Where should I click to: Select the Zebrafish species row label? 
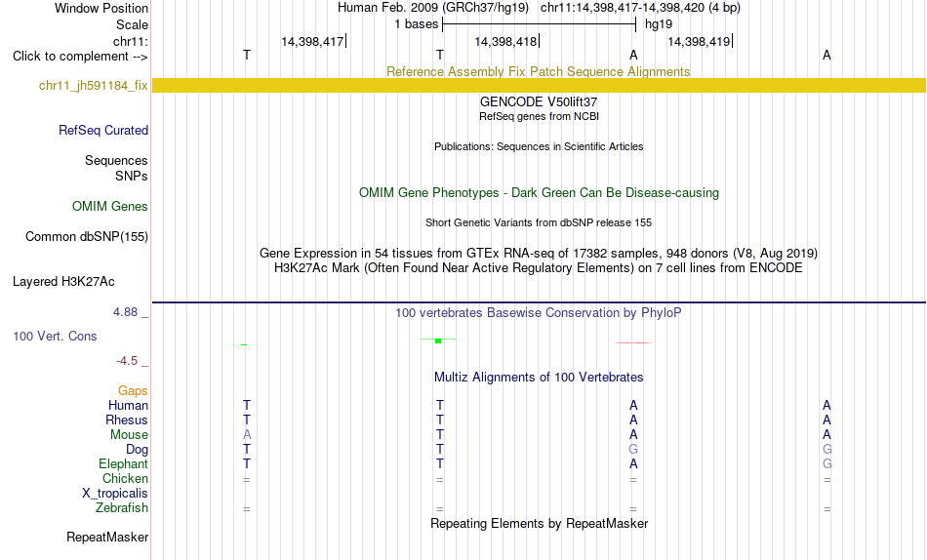(x=122, y=508)
